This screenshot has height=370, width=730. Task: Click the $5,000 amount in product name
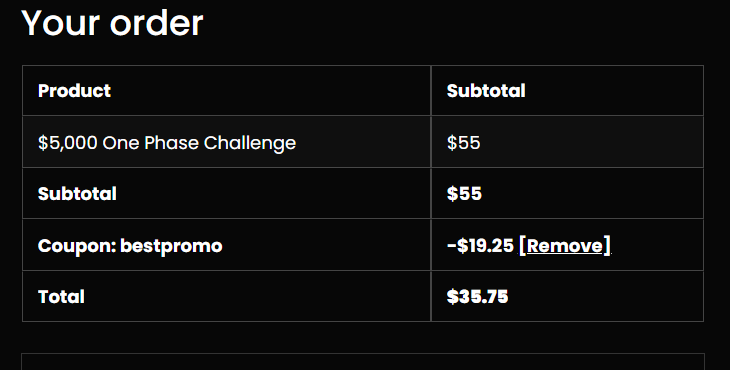[68, 143]
